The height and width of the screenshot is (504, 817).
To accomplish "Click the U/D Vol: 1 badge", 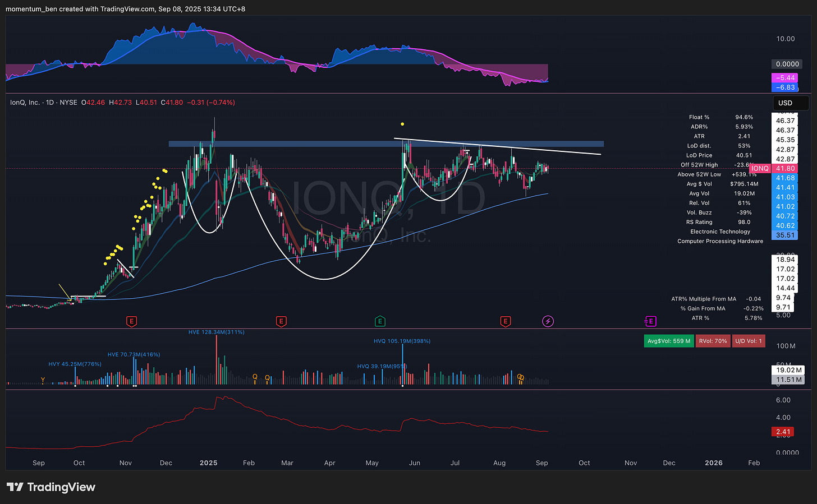I will tap(748, 341).
